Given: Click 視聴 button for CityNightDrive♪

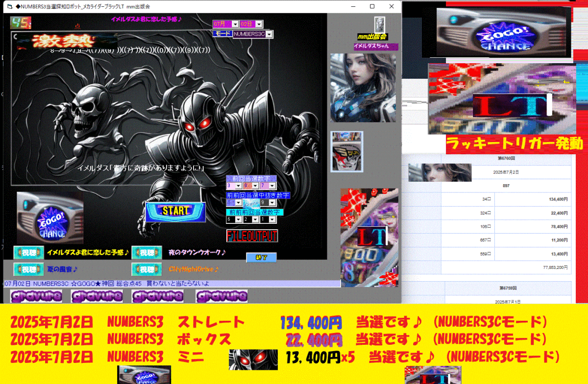Looking at the screenshot, I should pos(147,269).
